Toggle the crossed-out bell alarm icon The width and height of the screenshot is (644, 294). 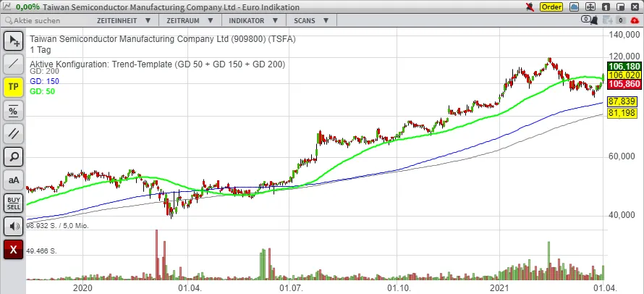coord(530,7)
